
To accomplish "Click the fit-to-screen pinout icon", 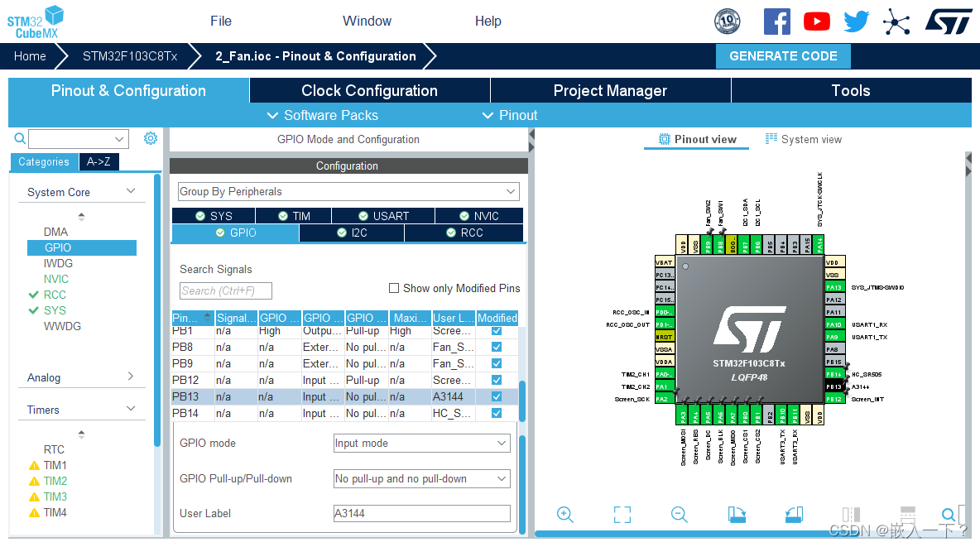I will pyautogui.click(x=622, y=515).
